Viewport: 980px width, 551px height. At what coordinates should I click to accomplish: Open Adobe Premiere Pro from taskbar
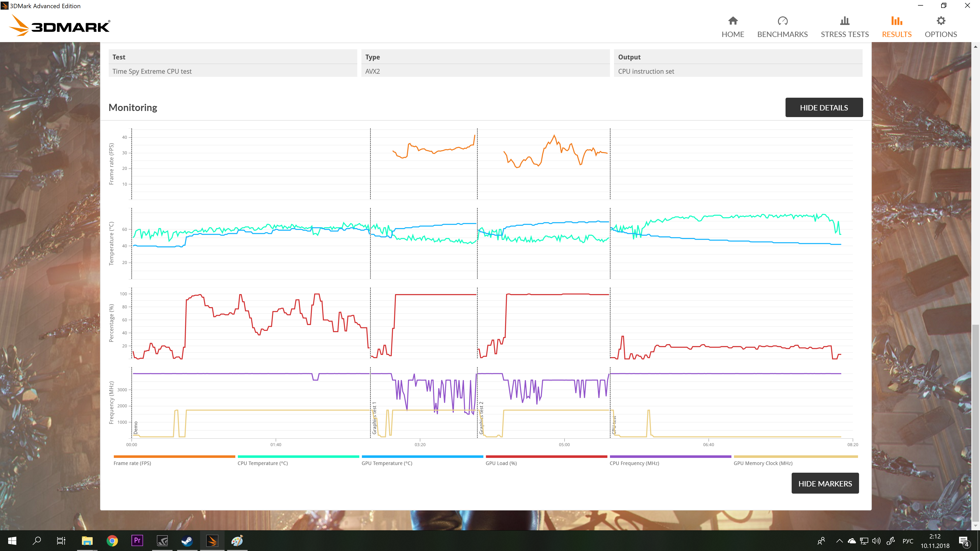pos(137,540)
